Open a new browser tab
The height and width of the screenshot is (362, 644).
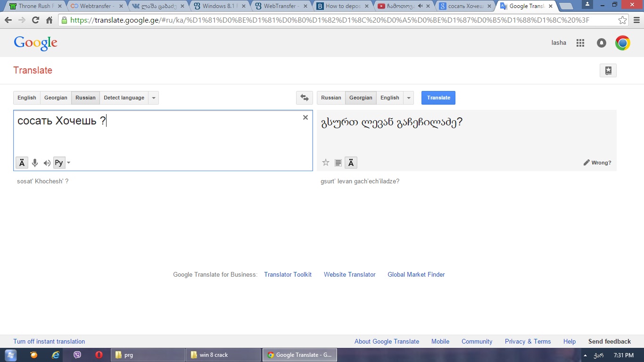566,6
